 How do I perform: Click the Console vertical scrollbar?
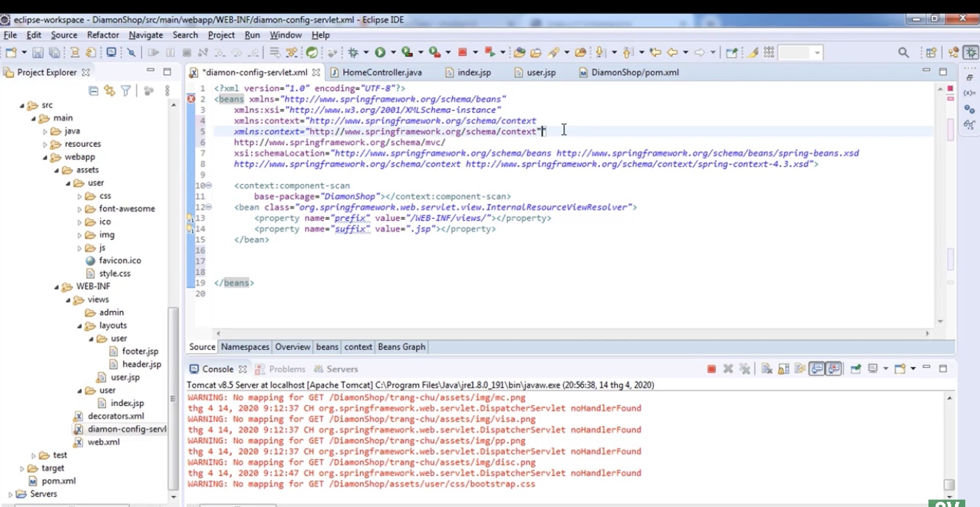click(949, 442)
